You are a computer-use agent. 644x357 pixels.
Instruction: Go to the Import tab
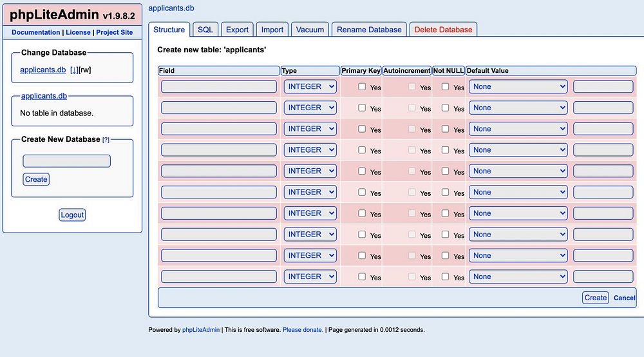click(272, 30)
